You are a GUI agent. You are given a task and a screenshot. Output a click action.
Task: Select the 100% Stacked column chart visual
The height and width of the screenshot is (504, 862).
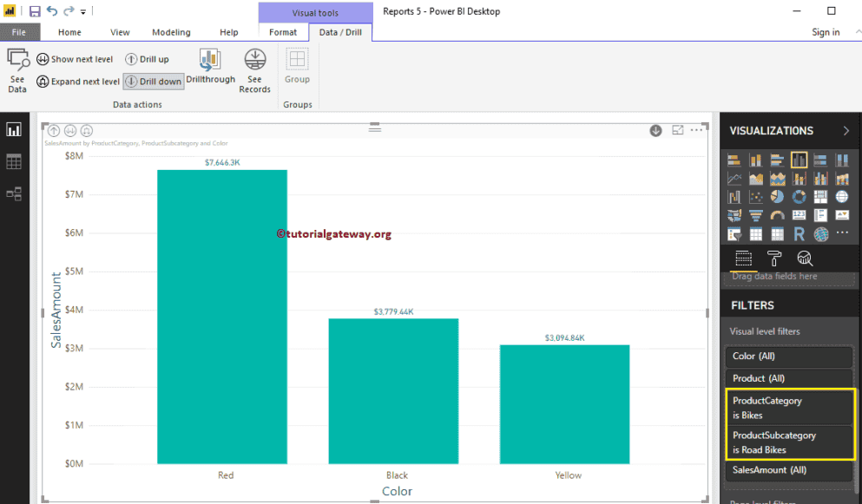tap(842, 160)
